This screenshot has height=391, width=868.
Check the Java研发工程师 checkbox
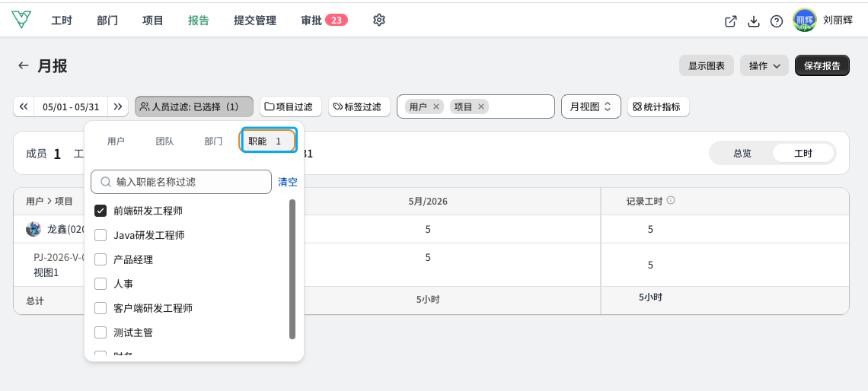(x=101, y=235)
